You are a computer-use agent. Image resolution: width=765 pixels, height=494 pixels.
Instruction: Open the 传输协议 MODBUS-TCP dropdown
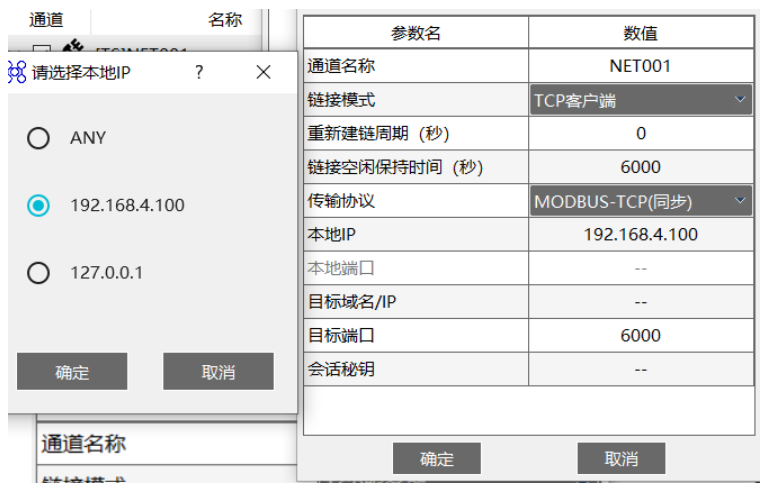[641, 201]
